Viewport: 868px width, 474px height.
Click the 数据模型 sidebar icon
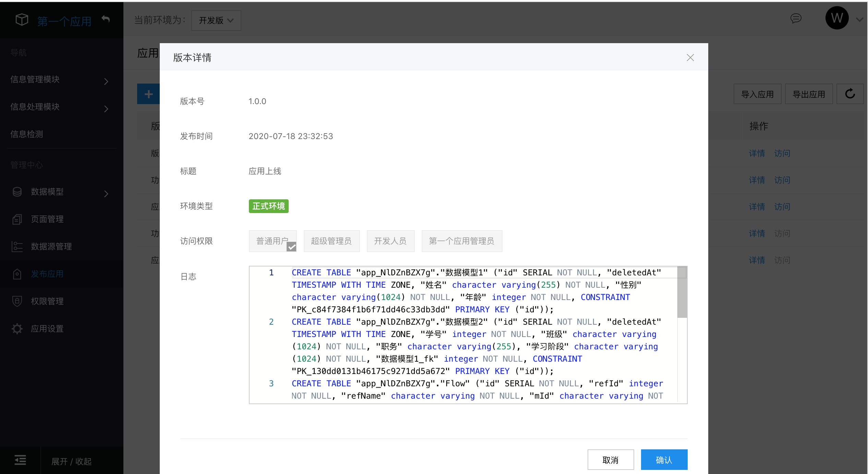click(x=17, y=191)
